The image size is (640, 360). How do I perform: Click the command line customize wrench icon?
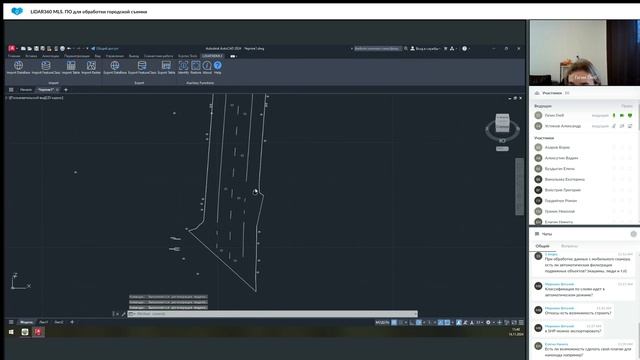tap(123, 314)
